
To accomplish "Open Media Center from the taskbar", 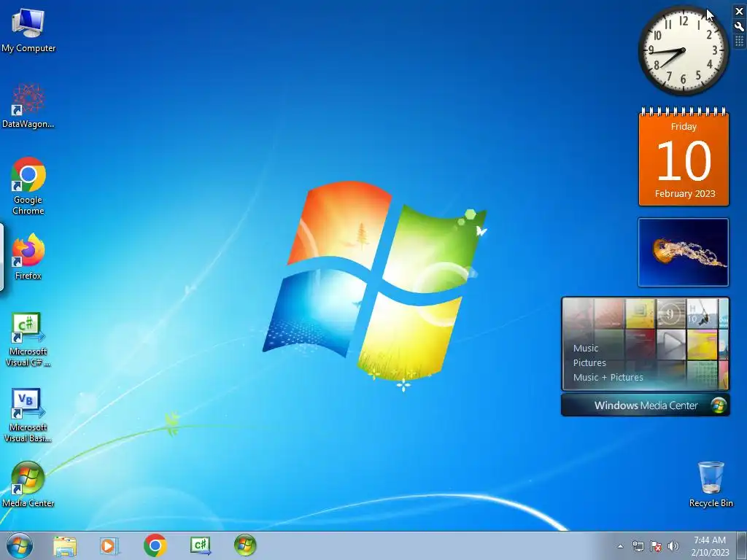I will (x=245, y=545).
